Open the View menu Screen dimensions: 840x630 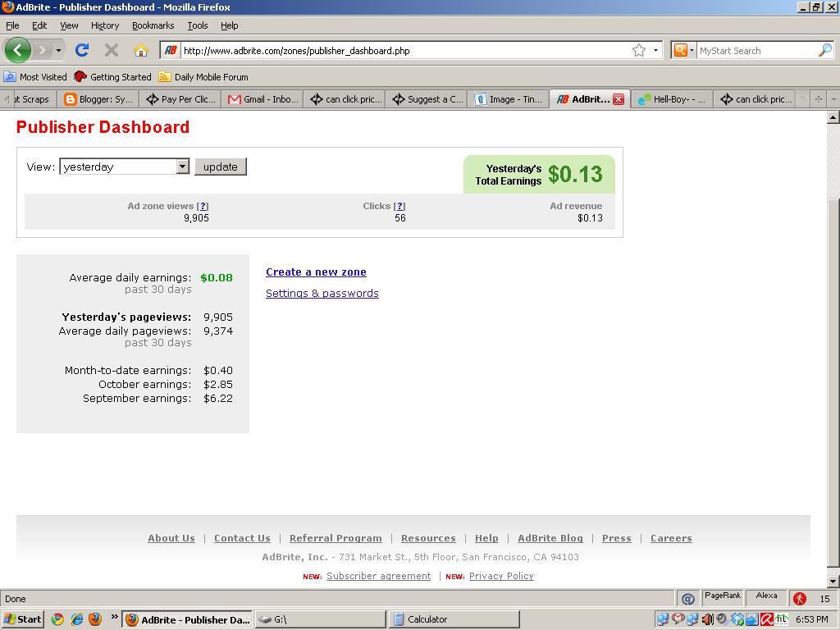coord(69,25)
